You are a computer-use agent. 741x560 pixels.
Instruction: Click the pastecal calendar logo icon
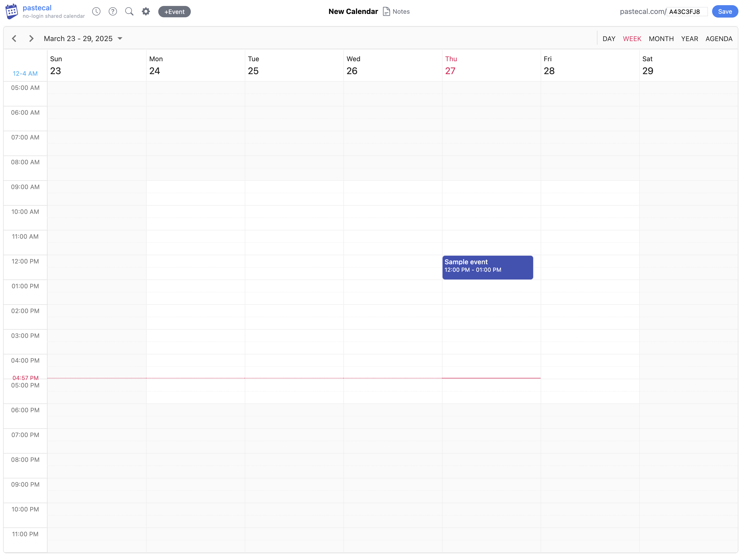coord(12,11)
